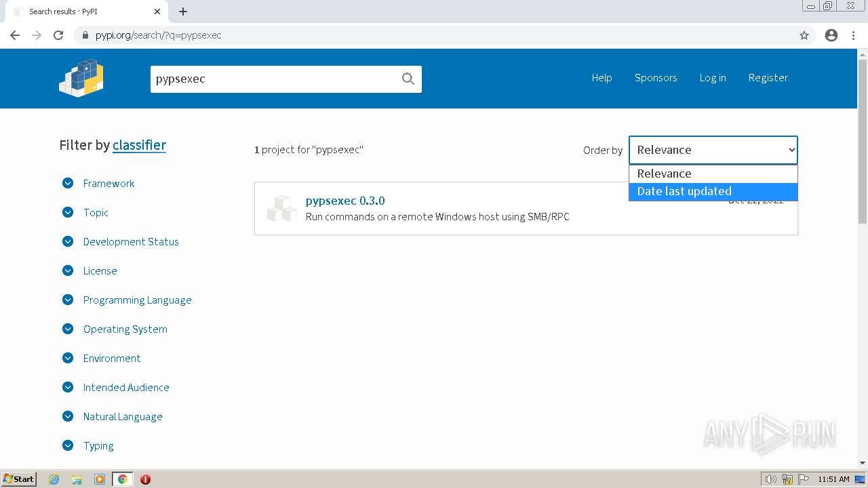The image size is (868, 488).
Task: Click the License filter label
Action: point(100,270)
